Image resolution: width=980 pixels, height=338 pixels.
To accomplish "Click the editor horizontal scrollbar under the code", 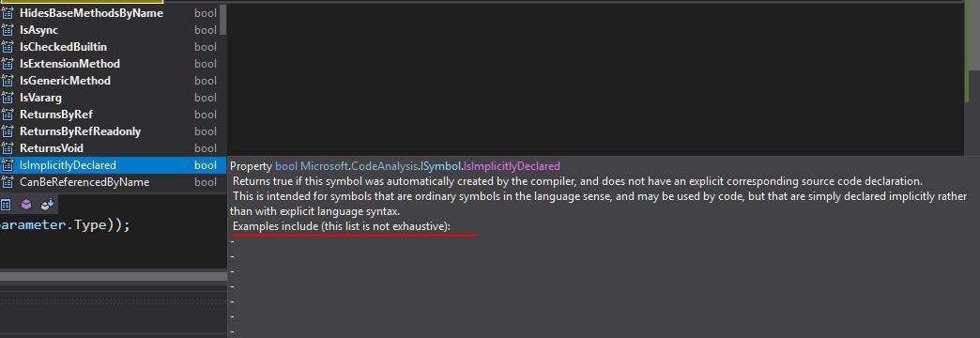I will 114,276.
